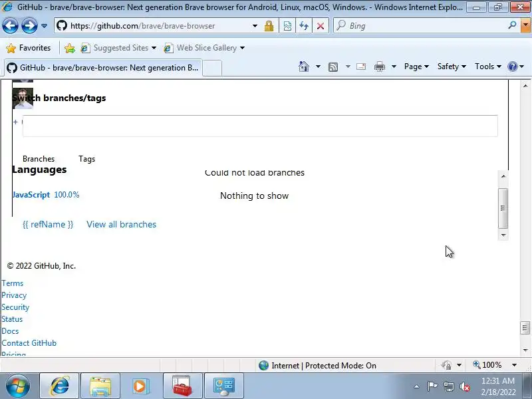Image resolution: width=532 pixels, height=399 pixels.
Task: Open a new blank tab
Action: tap(212, 68)
